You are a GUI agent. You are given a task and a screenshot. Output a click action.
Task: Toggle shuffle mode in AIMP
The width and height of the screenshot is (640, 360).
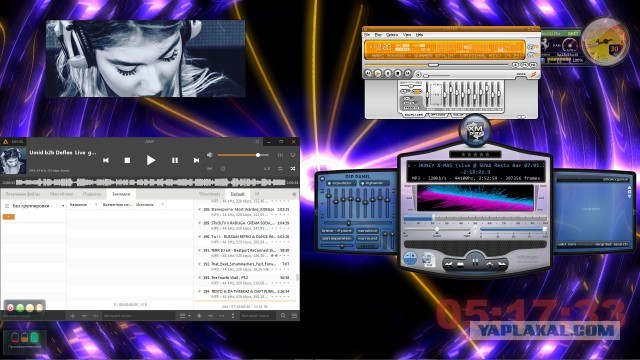pos(293,168)
